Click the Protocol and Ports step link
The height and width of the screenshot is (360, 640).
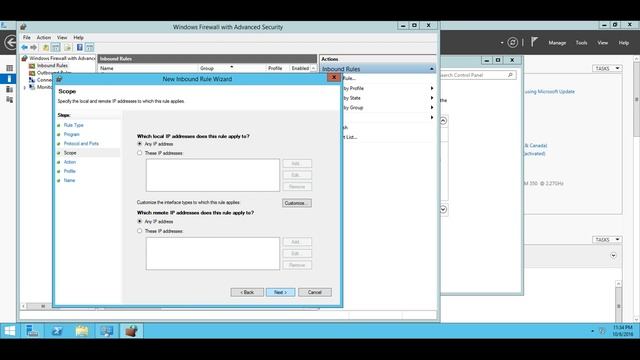click(81, 144)
